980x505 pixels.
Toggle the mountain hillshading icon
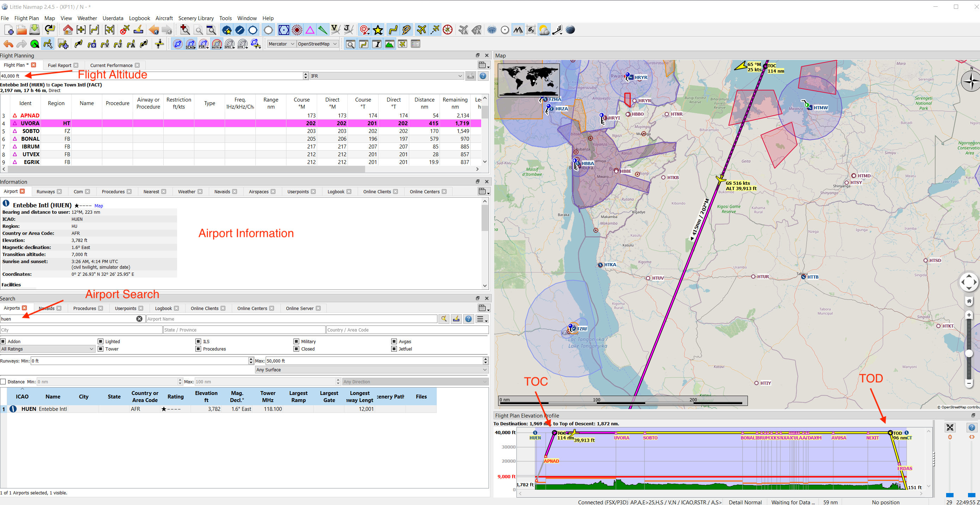518,30
